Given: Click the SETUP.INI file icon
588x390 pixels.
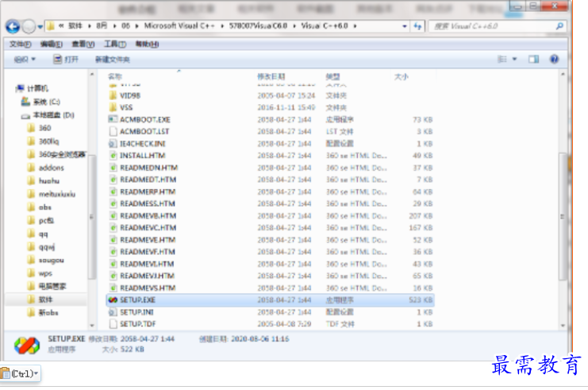Looking at the screenshot, I should tap(113, 312).
